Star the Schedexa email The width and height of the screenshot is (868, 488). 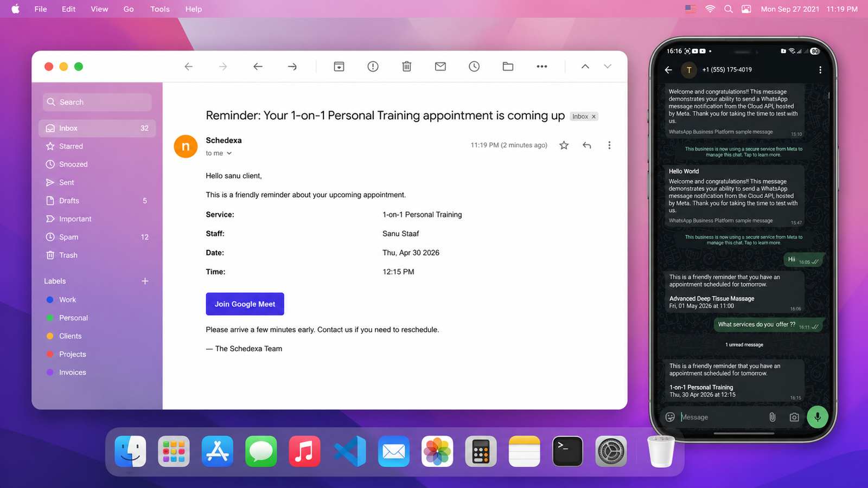[x=564, y=145]
